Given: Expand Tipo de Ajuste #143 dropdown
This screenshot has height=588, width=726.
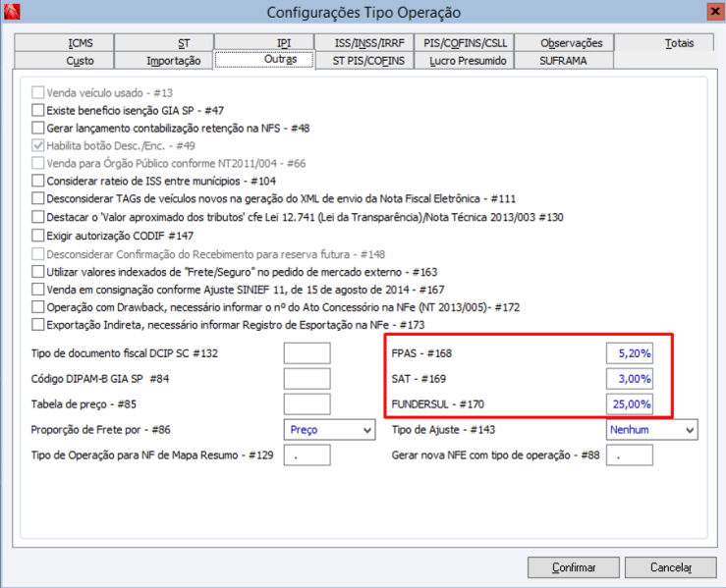Looking at the screenshot, I should click(x=651, y=430).
